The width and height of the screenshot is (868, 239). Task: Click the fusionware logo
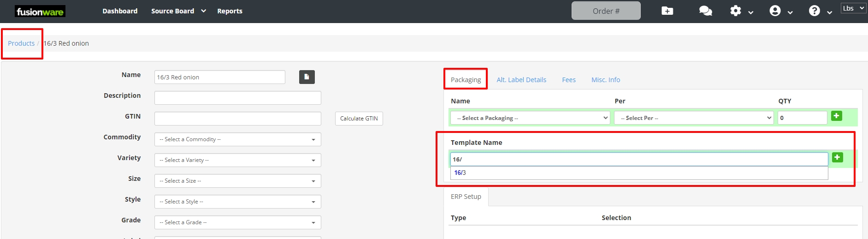40,12
